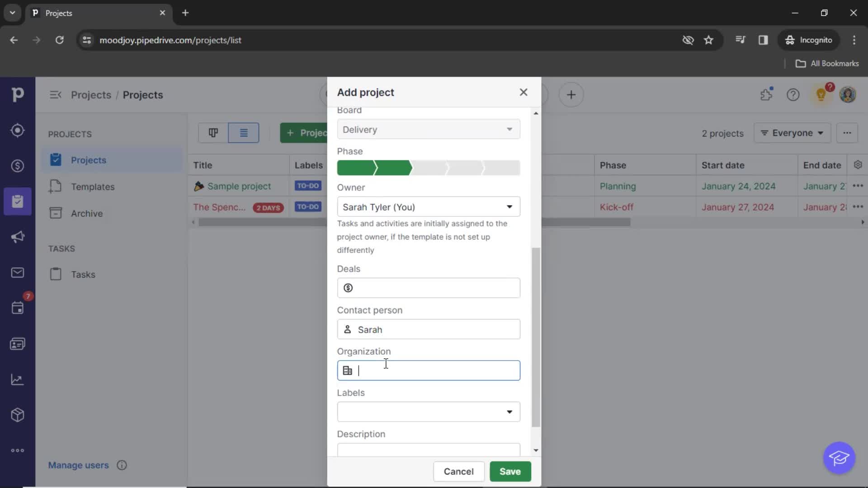This screenshot has height=488, width=868.
Task: Click Cancel to dismiss the dialog
Action: tap(458, 471)
